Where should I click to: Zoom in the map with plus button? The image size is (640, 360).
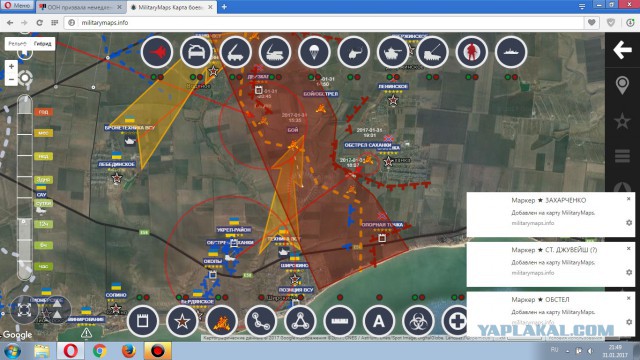pyautogui.click(x=11, y=66)
